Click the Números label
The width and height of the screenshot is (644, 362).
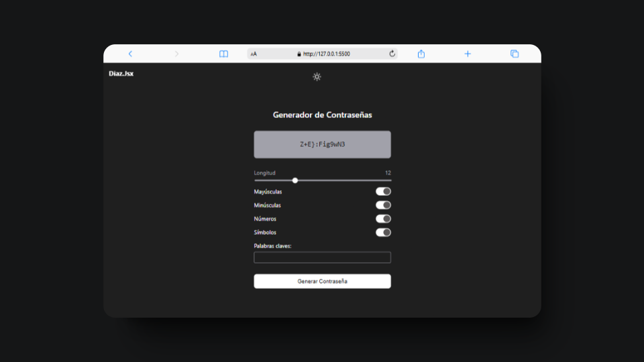[265, 219]
